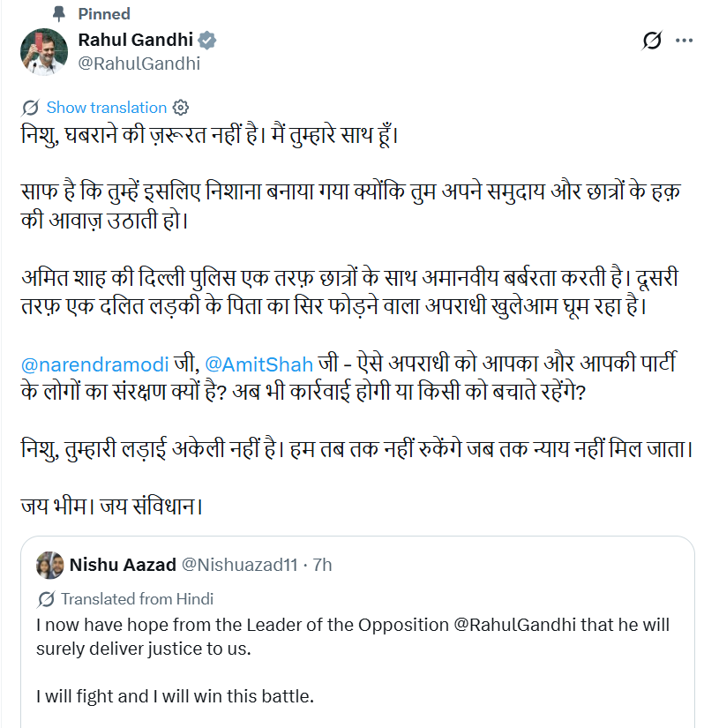
Task: Click the pinned pushpin icon
Action: (58, 14)
